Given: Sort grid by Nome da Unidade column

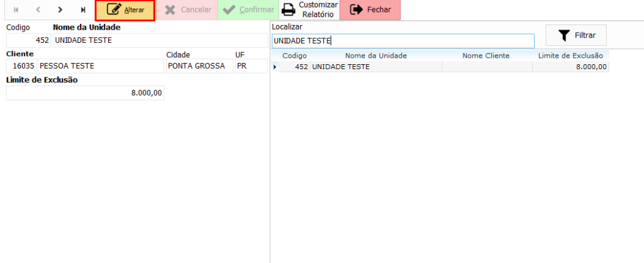Looking at the screenshot, I should (375, 55).
